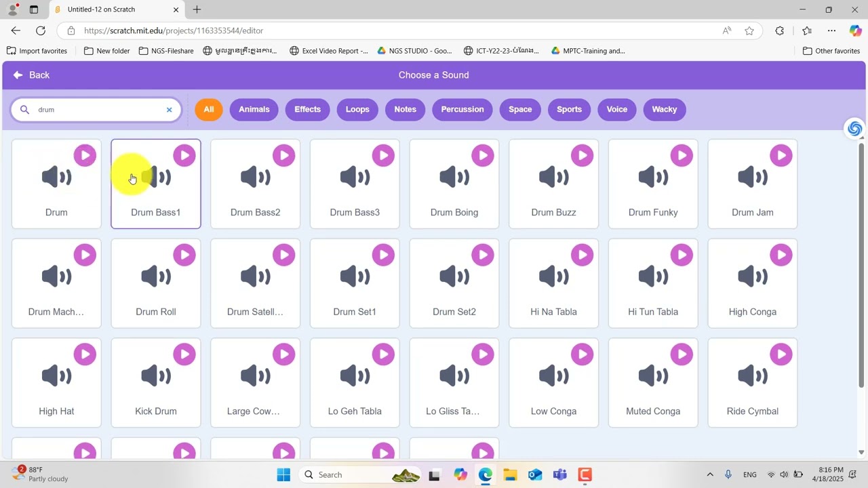Play preview of High Hat sound
The image size is (868, 488).
pos(85,354)
